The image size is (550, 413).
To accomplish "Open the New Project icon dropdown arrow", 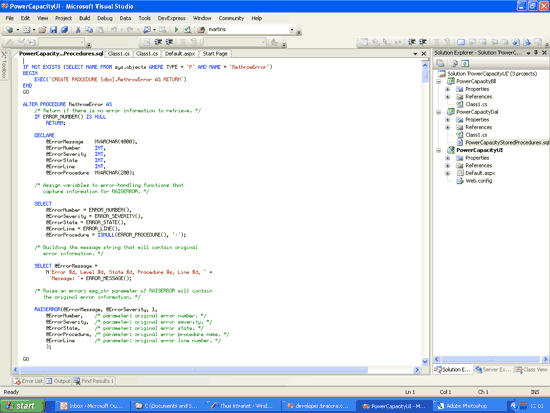I will [18, 30].
